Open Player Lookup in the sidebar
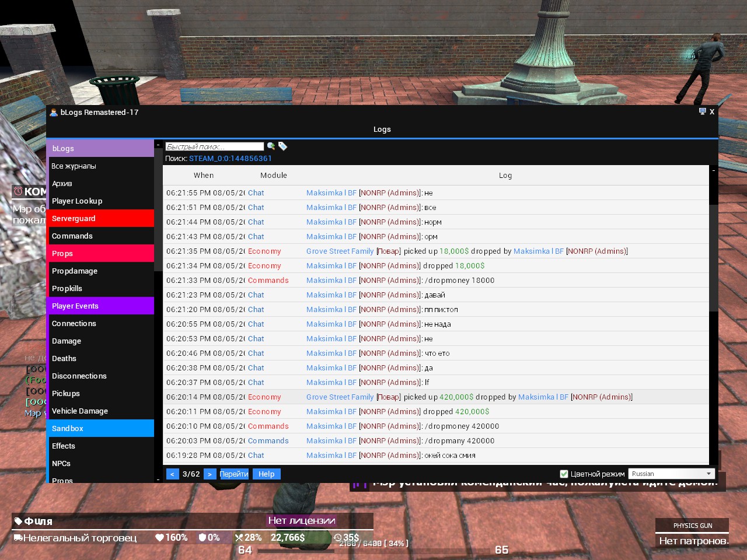This screenshot has height=560, width=747. [77, 201]
